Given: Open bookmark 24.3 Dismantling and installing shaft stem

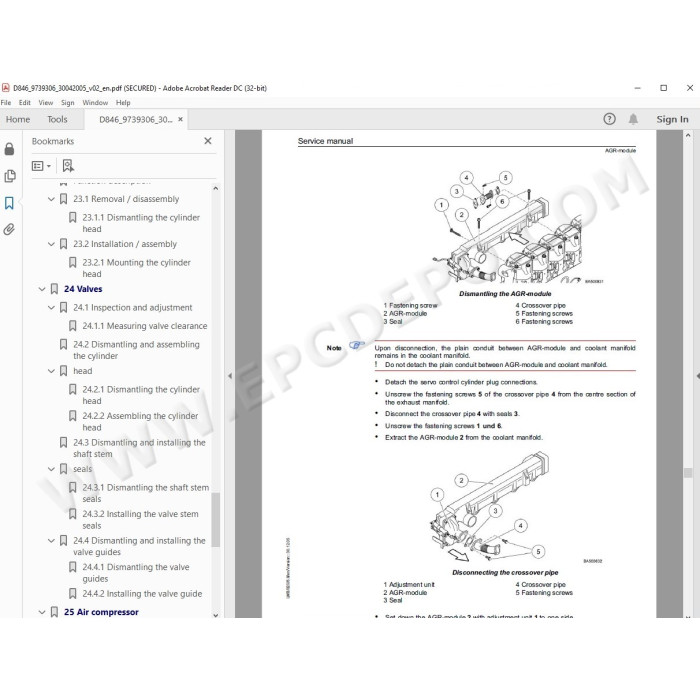Looking at the screenshot, I should 139,448.
